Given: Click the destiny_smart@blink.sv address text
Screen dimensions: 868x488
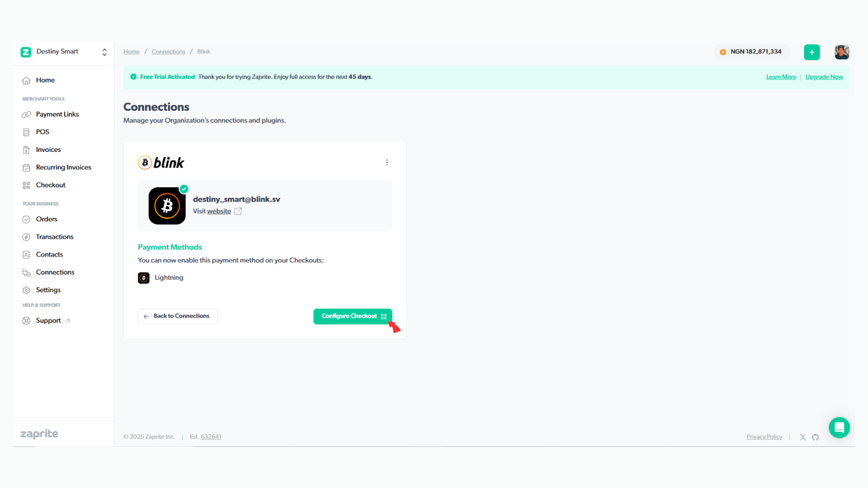Looking at the screenshot, I should pos(237,200).
